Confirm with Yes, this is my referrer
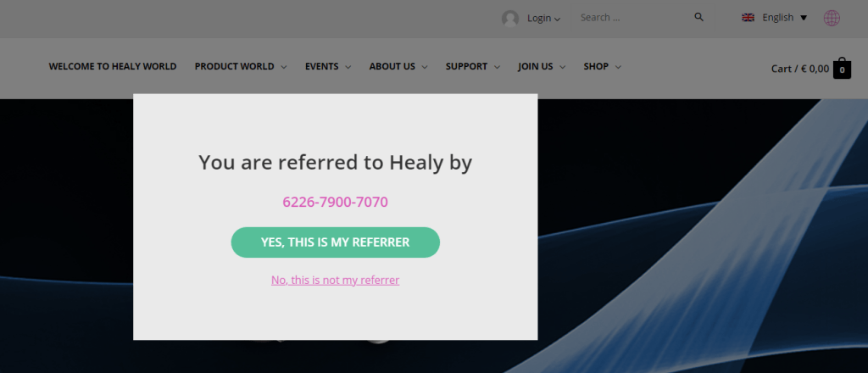Image resolution: width=868 pixels, height=373 pixels. pyautogui.click(x=335, y=242)
